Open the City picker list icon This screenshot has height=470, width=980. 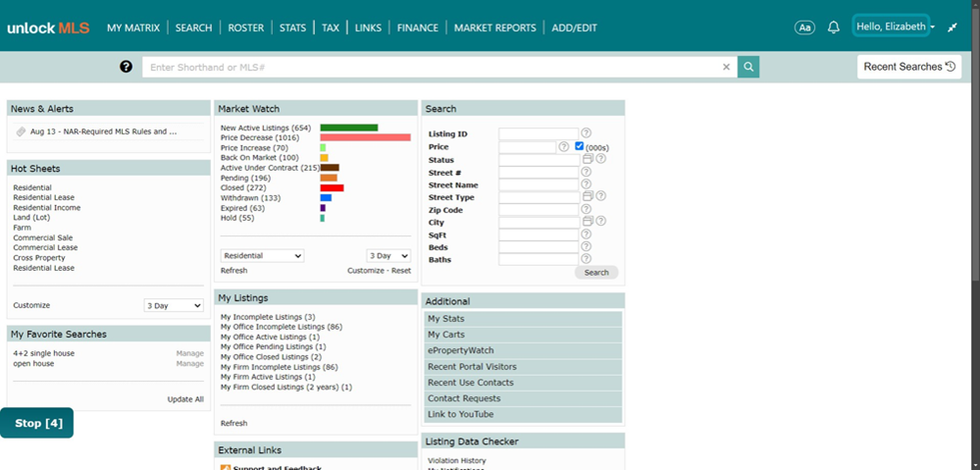click(587, 221)
